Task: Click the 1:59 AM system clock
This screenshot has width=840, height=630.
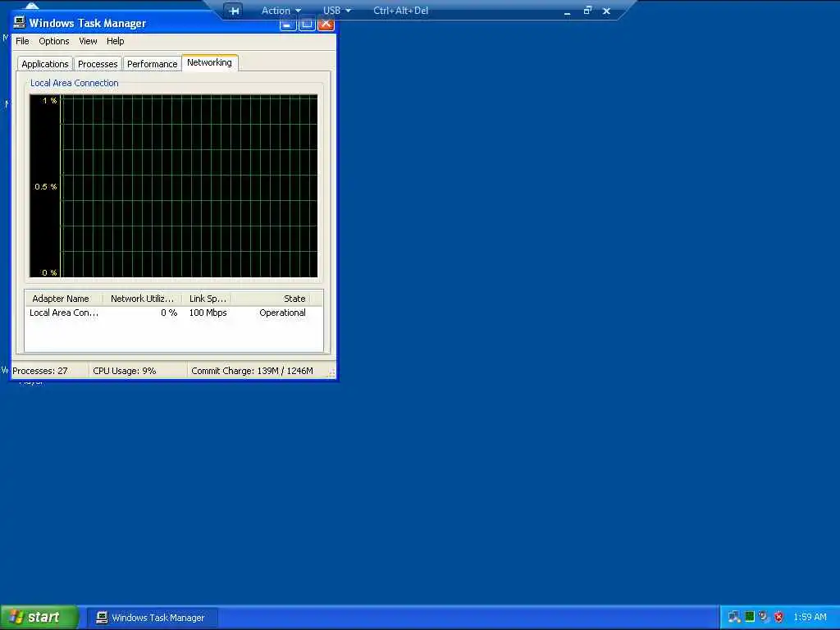Action: pyautogui.click(x=810, y=617)
